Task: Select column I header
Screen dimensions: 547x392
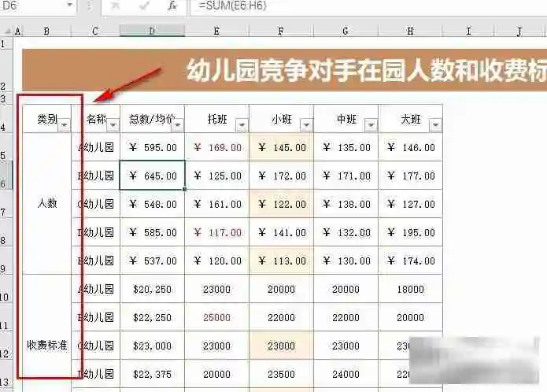Action: (468, 31)
